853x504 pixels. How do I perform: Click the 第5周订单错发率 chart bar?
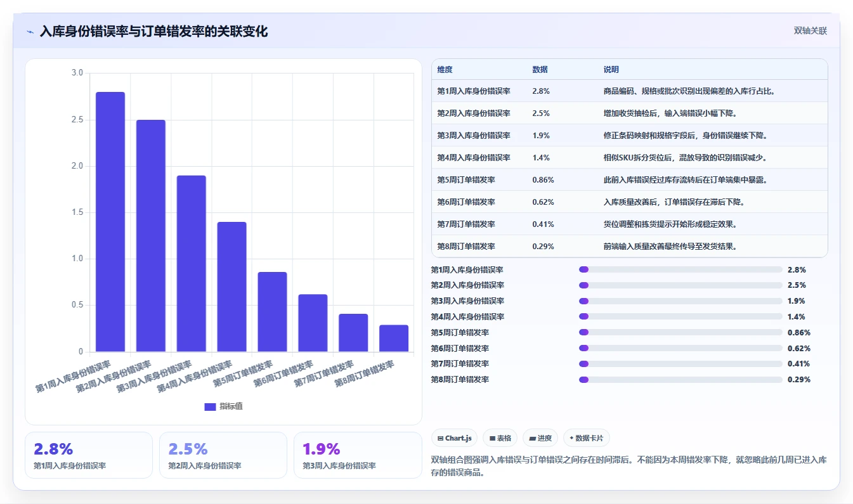(x=272, y=312)
